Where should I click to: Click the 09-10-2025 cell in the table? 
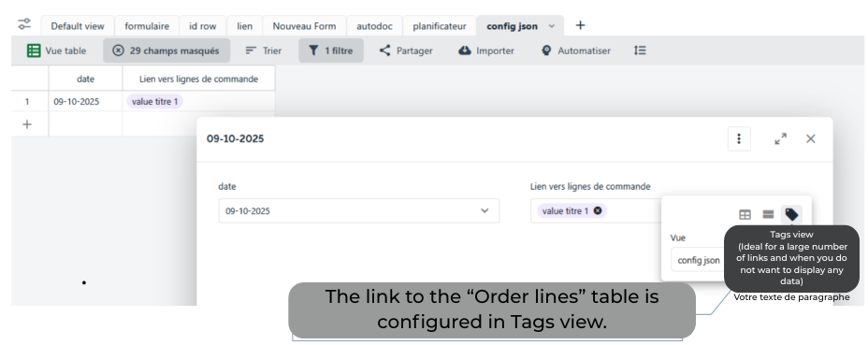coord(85,101)
